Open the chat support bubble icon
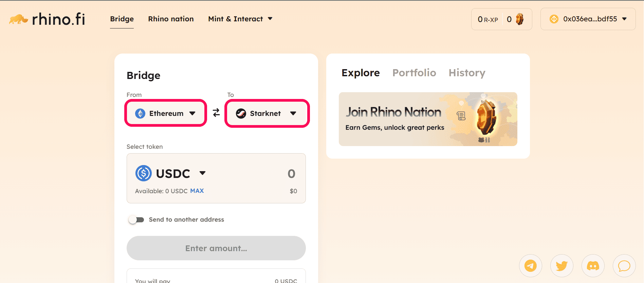Viewport: 644px width, 283px height. coord(624,266)
